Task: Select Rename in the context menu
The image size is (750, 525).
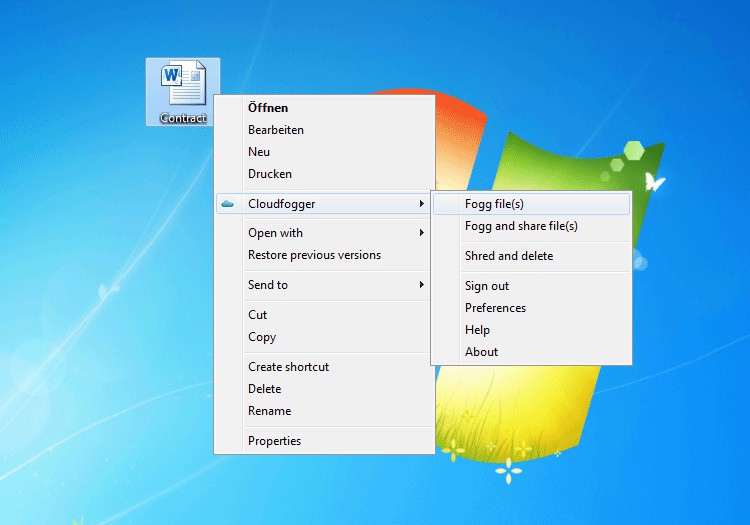Action: (324, 411)
